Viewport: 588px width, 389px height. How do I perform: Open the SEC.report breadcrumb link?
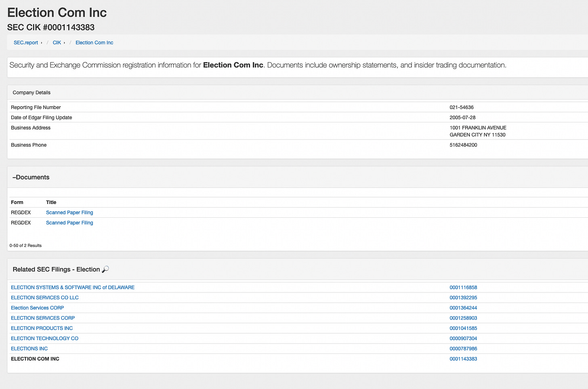tap(26, 42)
